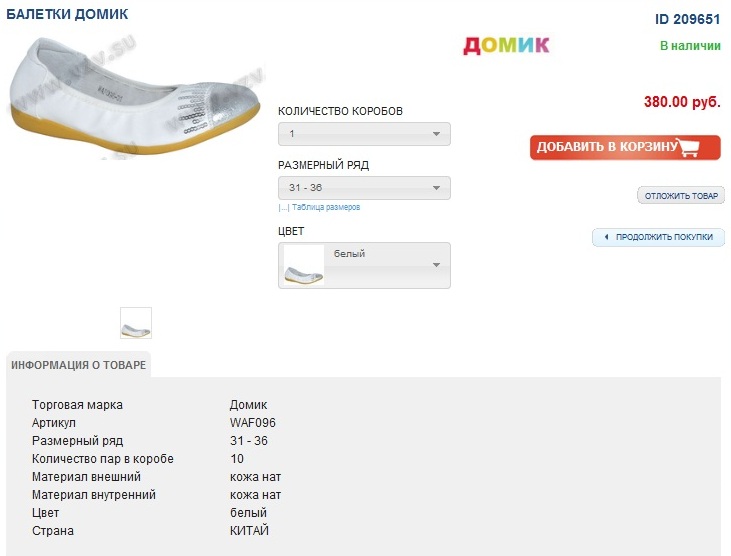Viewport: 731px width, 556px height.
Task: Expand the ЦВЕТ dropdown arrow
Action: pos(436,265)
